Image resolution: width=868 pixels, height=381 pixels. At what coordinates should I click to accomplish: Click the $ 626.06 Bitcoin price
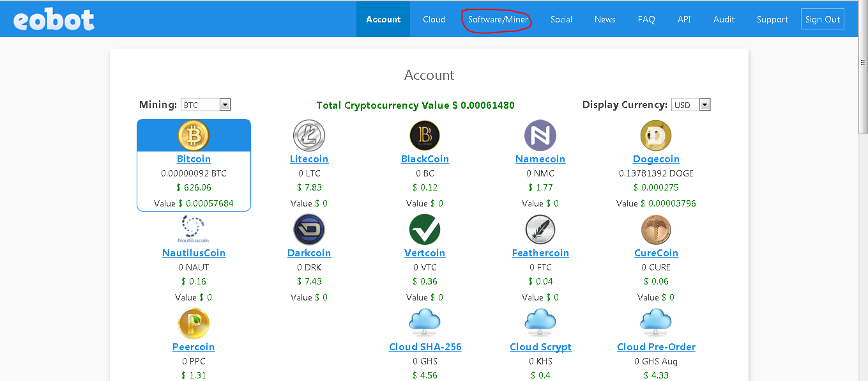(194, 187)
